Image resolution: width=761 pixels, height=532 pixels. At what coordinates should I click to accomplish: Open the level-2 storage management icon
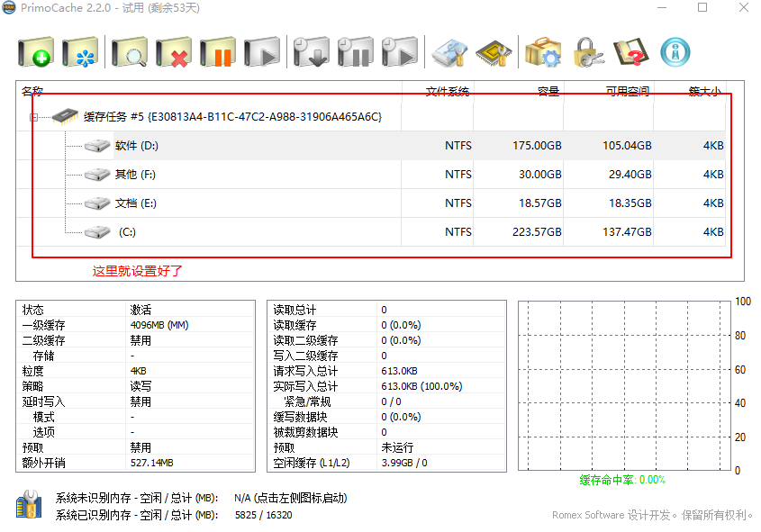pyautogui.click(x=450, y=52)
